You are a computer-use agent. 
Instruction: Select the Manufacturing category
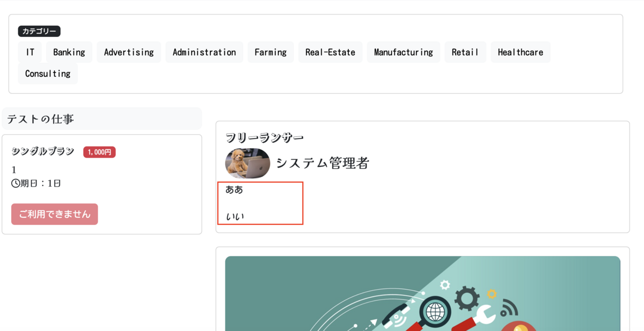pyautogui.click(x=404, y=52)
